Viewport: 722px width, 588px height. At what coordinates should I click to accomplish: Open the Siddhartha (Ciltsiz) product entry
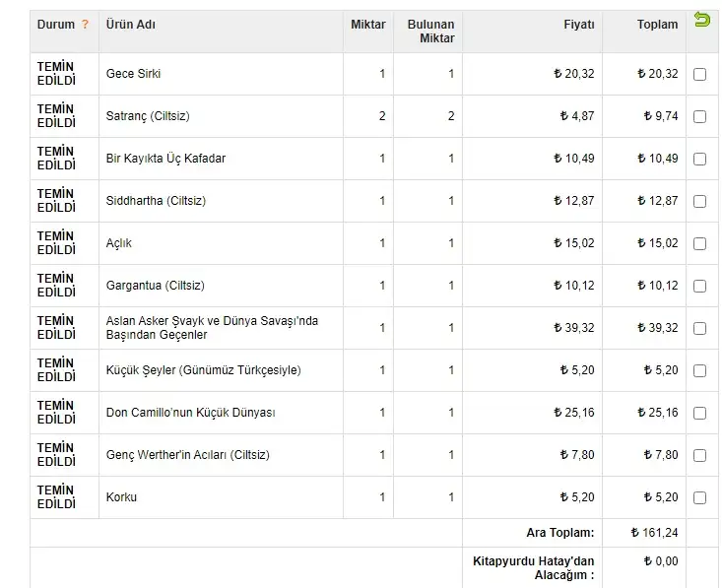(x=155, y=201)
